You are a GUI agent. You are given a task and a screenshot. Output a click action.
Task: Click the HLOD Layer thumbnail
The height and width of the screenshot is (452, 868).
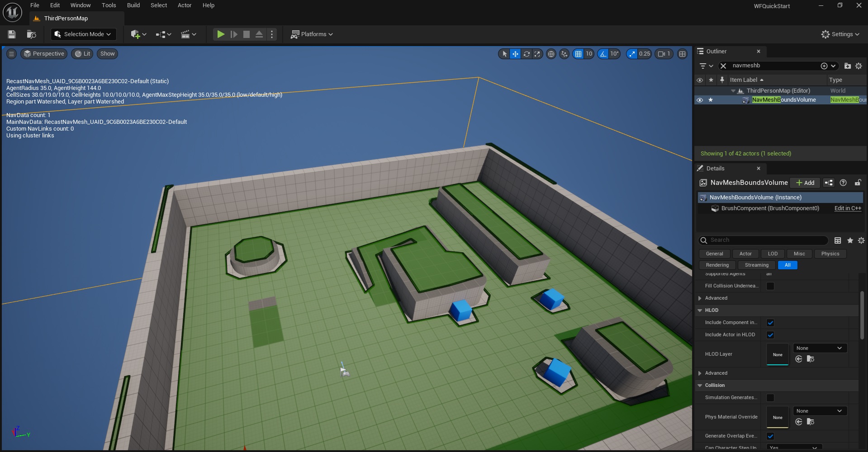(778, 354)
